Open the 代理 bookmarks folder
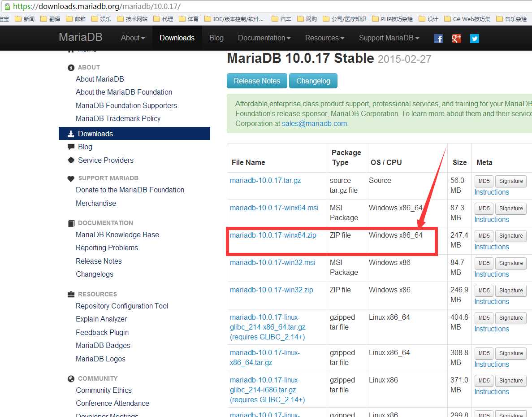 click(163, 19)
